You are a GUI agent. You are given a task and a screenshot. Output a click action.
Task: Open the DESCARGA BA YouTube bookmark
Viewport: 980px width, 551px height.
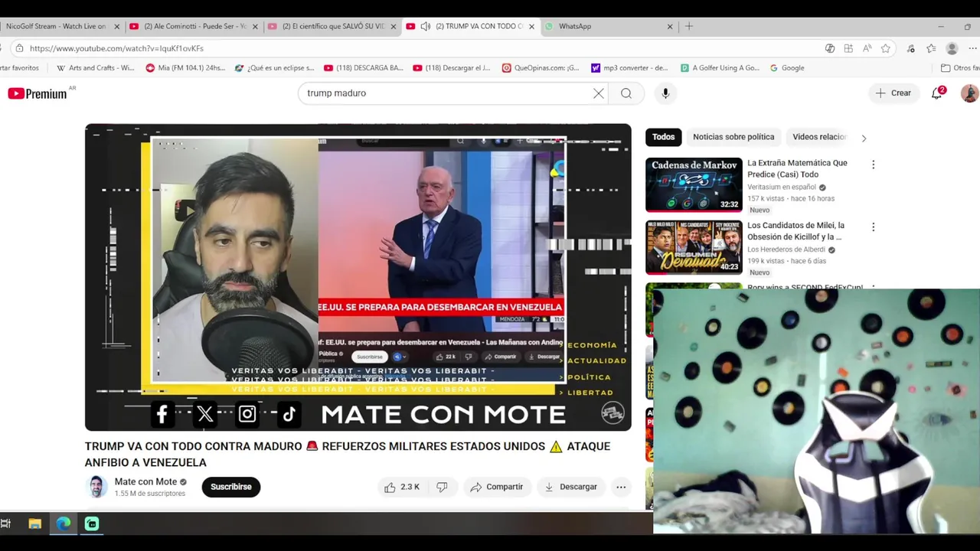tap(364, 67)
